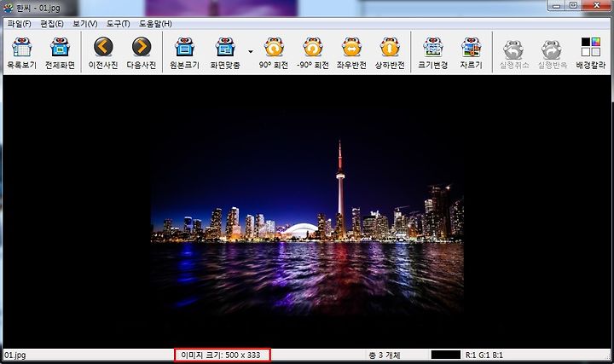614x364 pixels.
Task: Flip image with 좌우반전
Action: point(351,53)
